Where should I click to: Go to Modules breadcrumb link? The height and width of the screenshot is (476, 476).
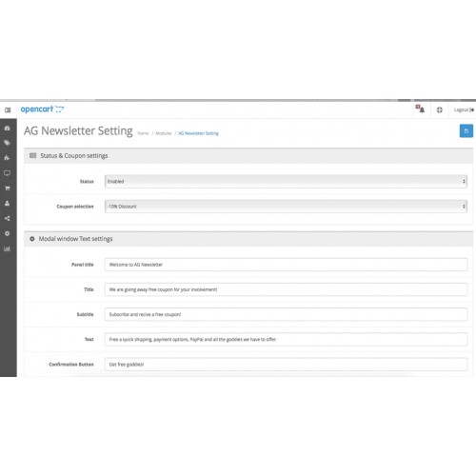click(164, 133)
